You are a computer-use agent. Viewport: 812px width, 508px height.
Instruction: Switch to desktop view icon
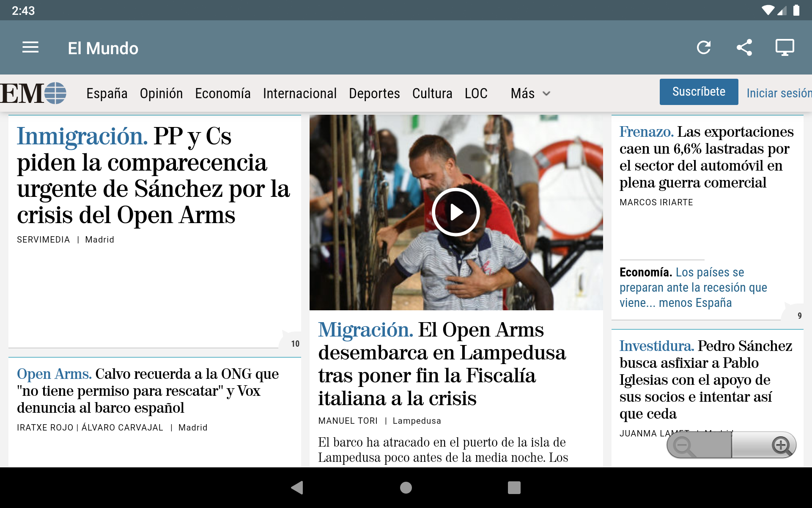tap(785, 47)
